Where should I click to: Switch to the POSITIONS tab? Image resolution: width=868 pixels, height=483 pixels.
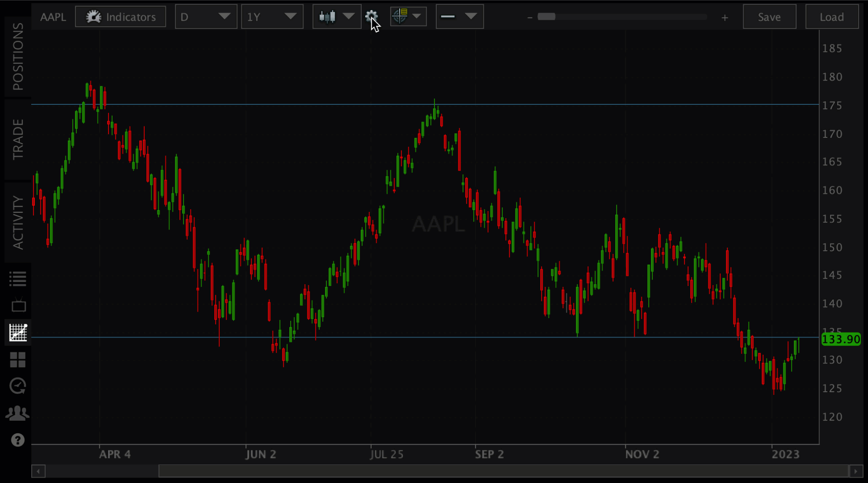18,56
